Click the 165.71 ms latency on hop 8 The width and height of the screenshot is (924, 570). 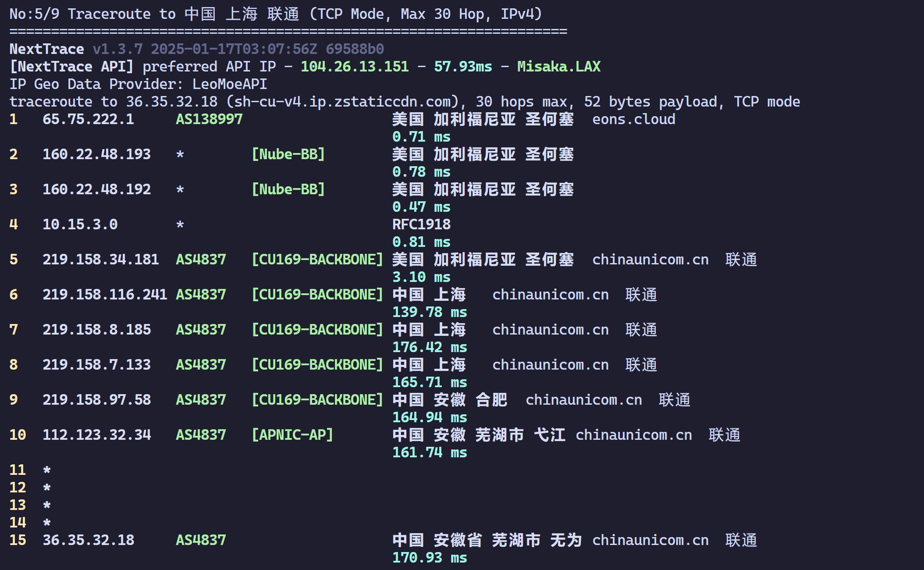[x=430, y=382]
